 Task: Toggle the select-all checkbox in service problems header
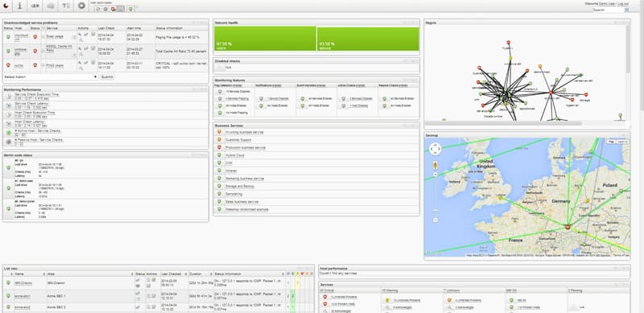(43, 28)
